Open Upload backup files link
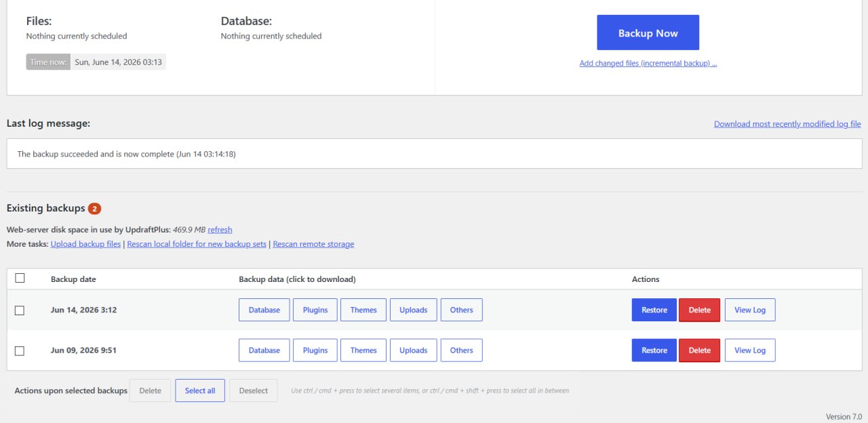868x423 pixels. (x=85, y=244)
